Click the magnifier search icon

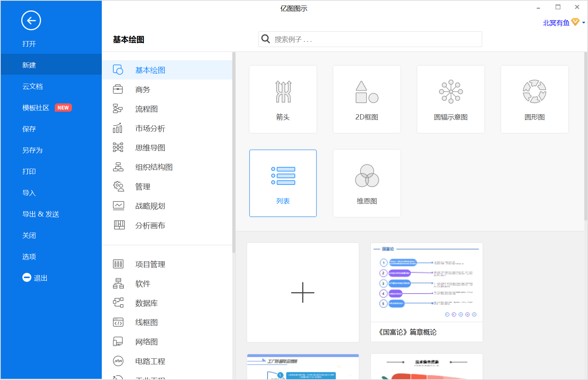pos(266,39)
